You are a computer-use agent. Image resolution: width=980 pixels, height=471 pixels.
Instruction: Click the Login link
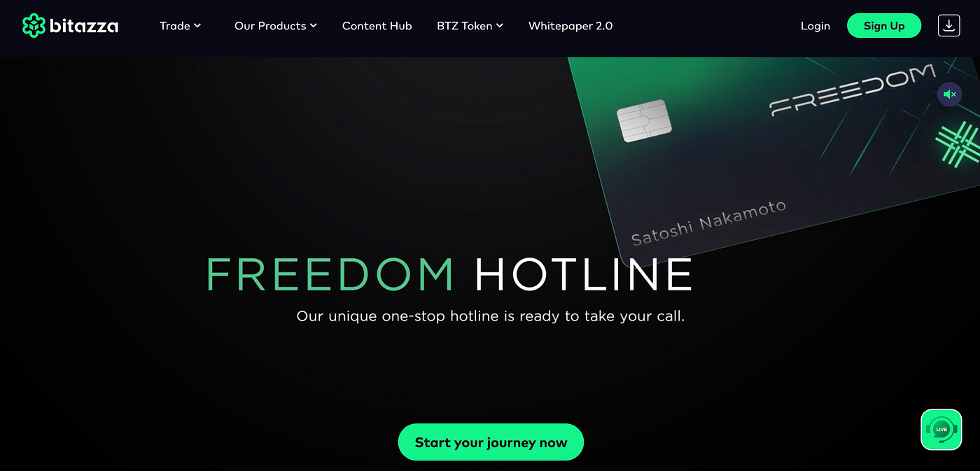pyautogui.click(x=815, y=26)
